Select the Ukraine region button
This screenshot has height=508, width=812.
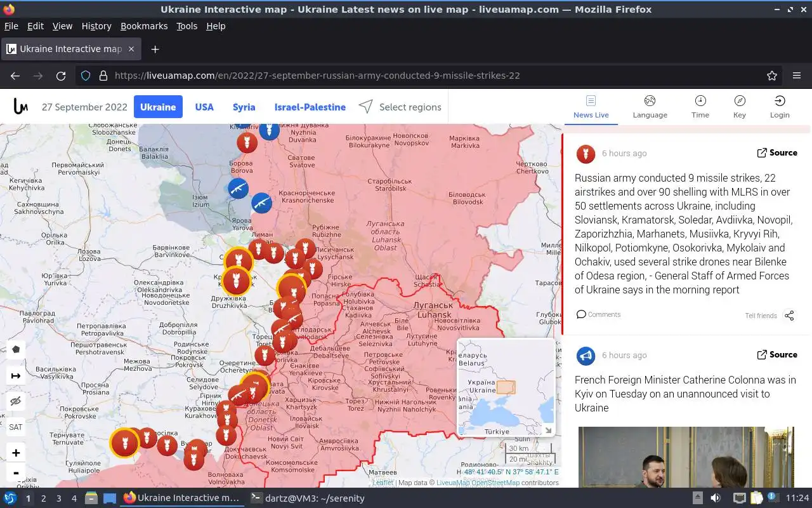tap(158, 107)
